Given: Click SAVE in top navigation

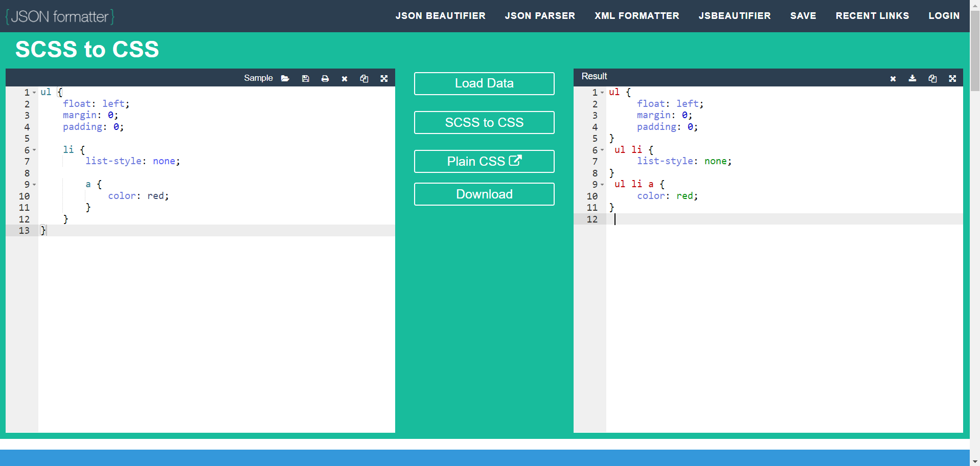Looking at the screenshot, I should tap(803, 16).
